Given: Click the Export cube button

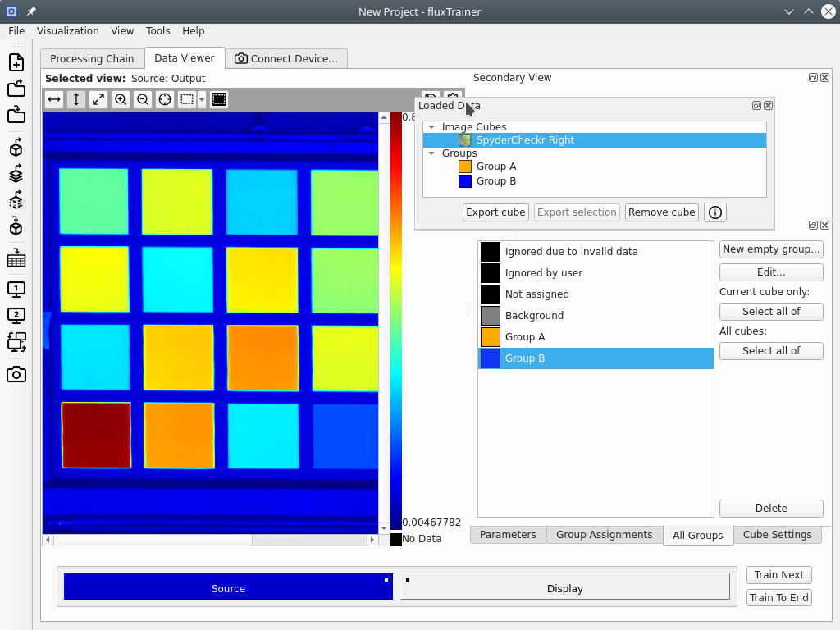Looking at the screenshot, I should [495, 212].
